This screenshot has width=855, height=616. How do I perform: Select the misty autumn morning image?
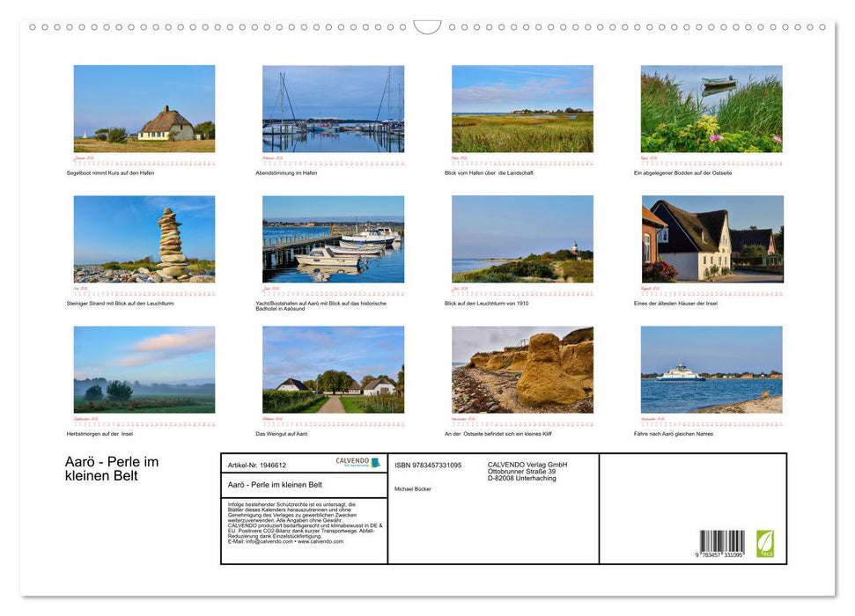(144, 370)
